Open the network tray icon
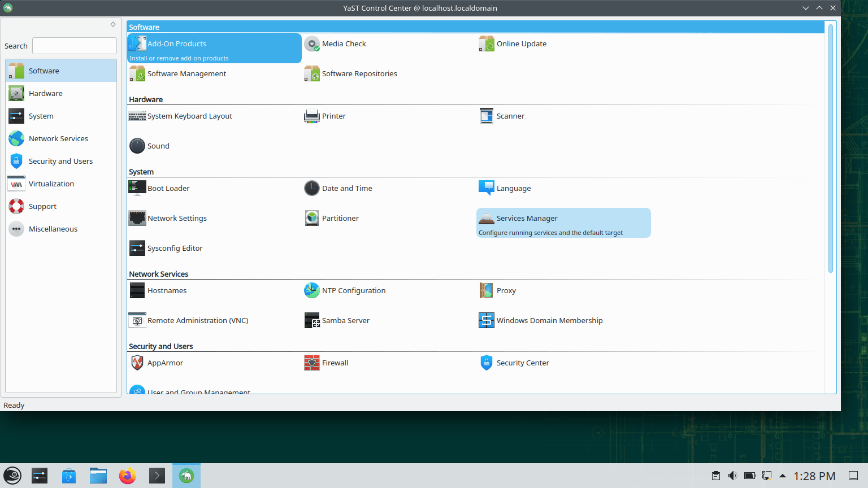868x488 pixels. [767, 476]
